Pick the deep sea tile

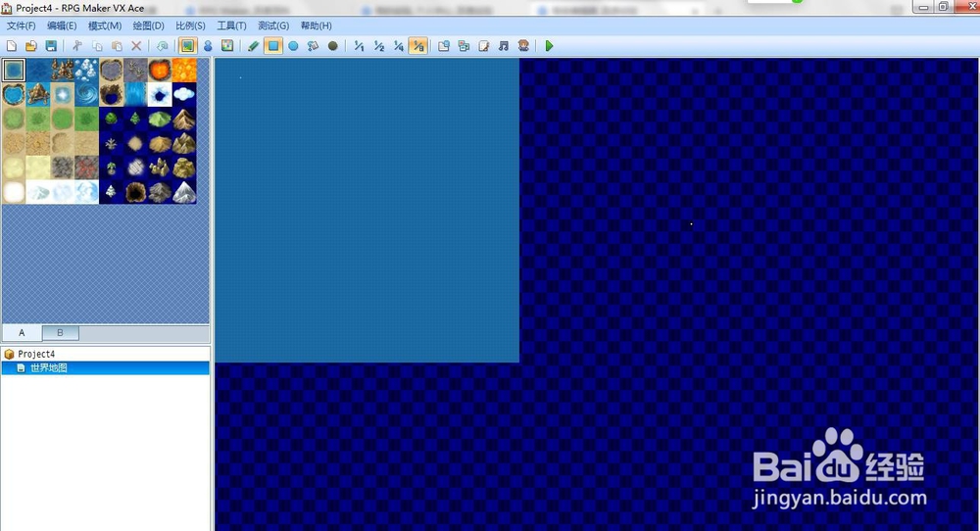pyautogui.click(x=38, y=70)
